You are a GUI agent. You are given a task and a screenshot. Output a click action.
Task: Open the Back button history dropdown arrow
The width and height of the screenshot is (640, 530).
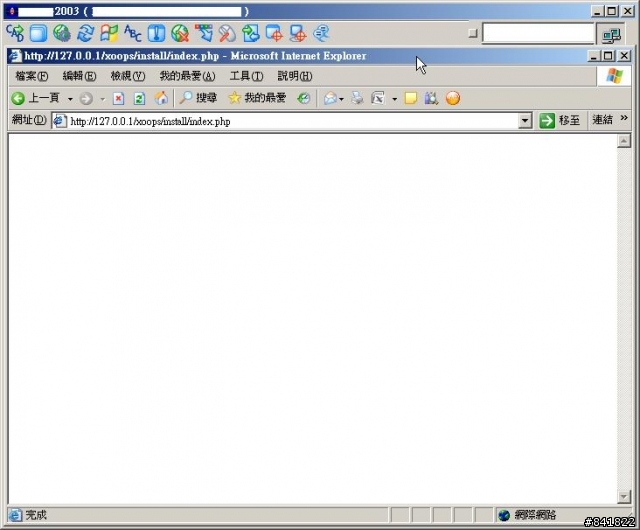pyautogui.click(x=70, y=99)
